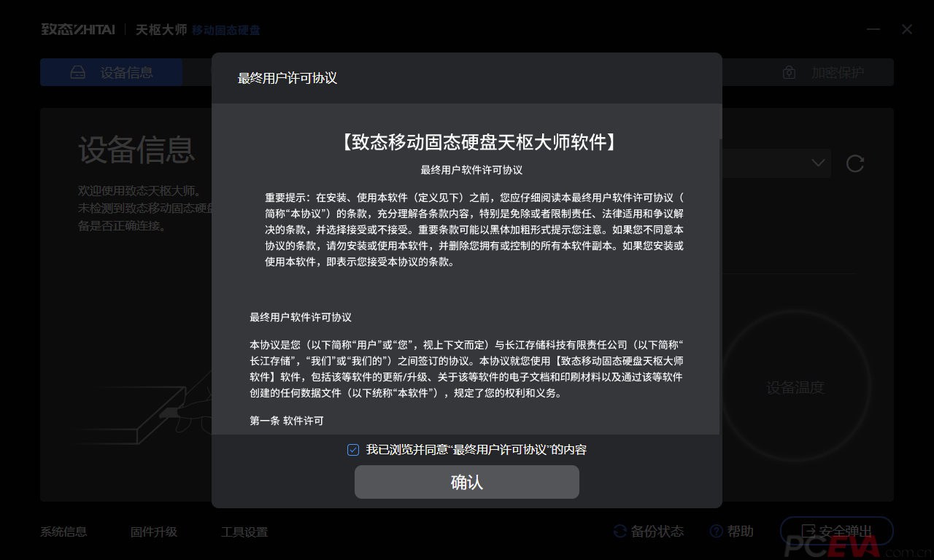Click the 安全弹出 button
This screenshot has width=934, height=560.
coord(837,532)
